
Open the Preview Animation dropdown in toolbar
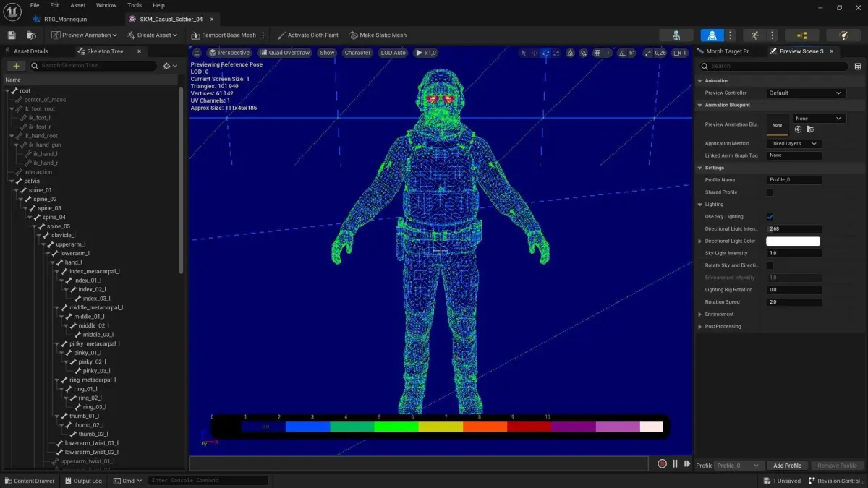85,35
